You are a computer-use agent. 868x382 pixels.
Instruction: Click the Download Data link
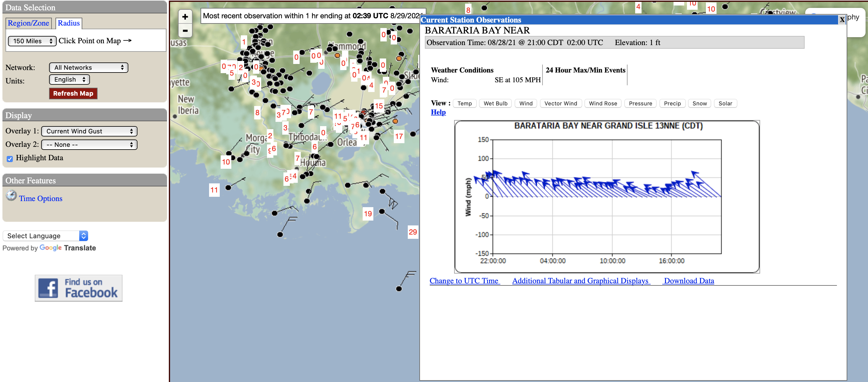click(x=688, y=281)
